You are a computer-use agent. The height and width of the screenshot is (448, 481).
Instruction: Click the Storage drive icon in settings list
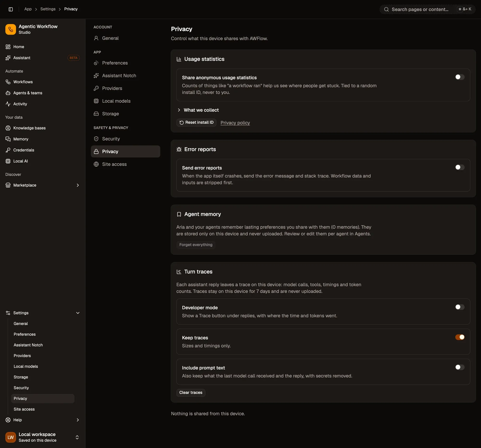pos(96,114)
